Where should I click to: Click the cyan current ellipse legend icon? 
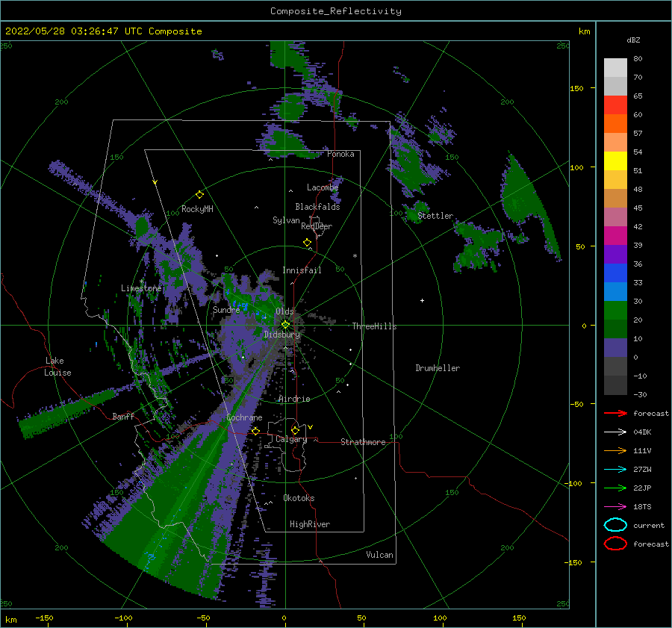click(615, 525)
